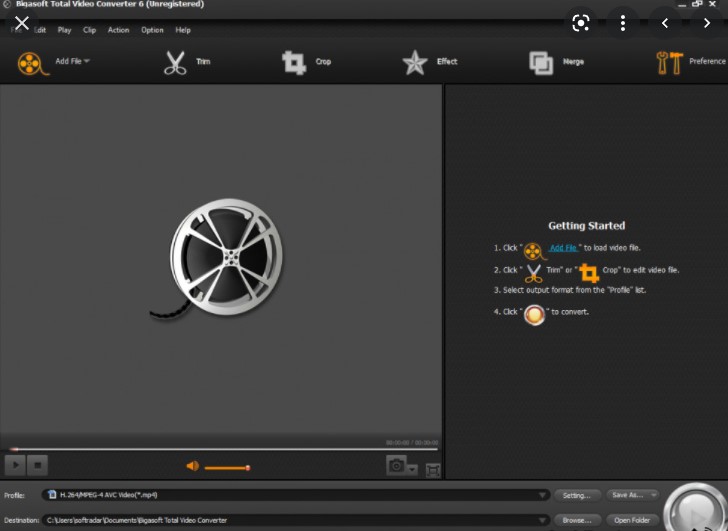Take a snapshot with the camera icon
The image size is (728, 531).
coord(396,465)
